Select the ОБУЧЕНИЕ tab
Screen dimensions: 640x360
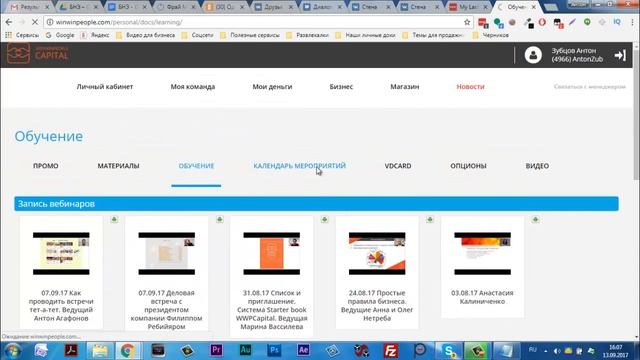pos(196,166)
